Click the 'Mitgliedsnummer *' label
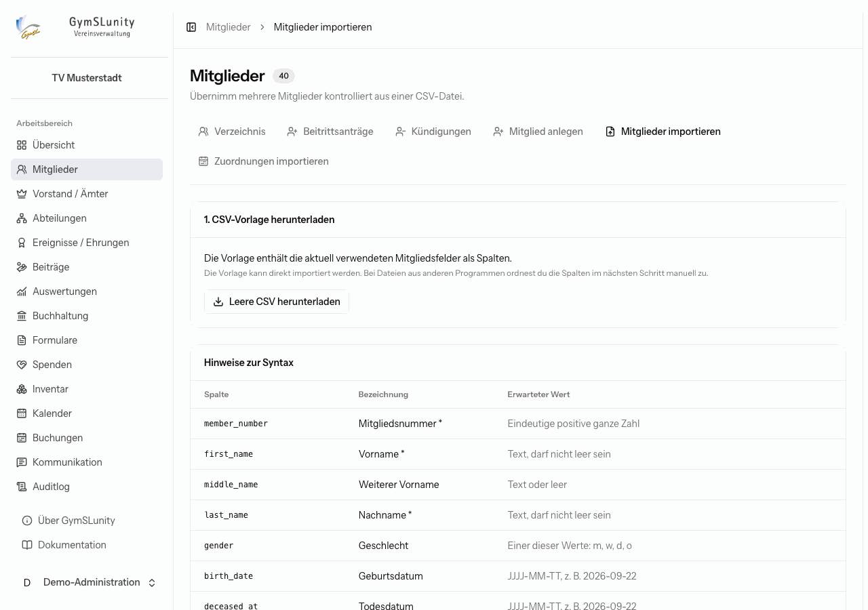 (400, 424)
